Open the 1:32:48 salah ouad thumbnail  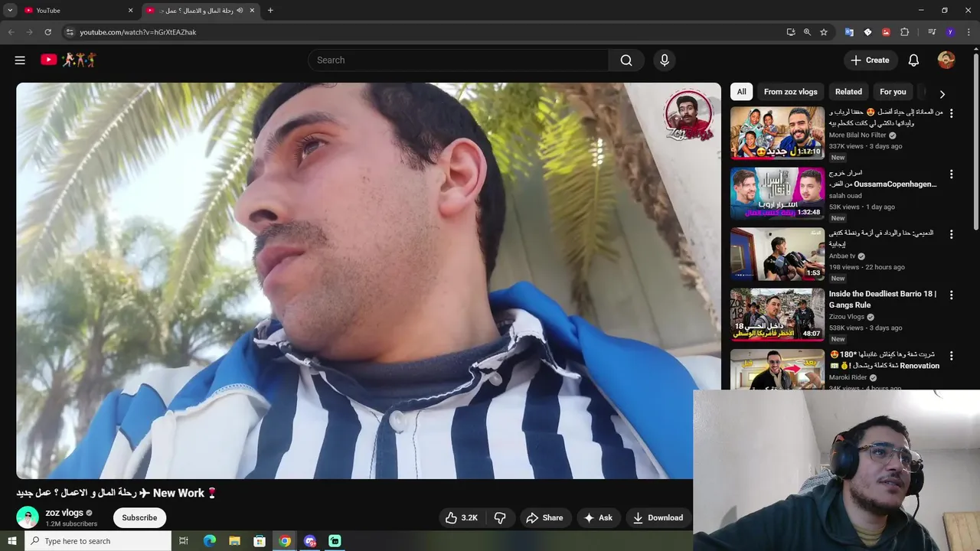coord(777,193)
